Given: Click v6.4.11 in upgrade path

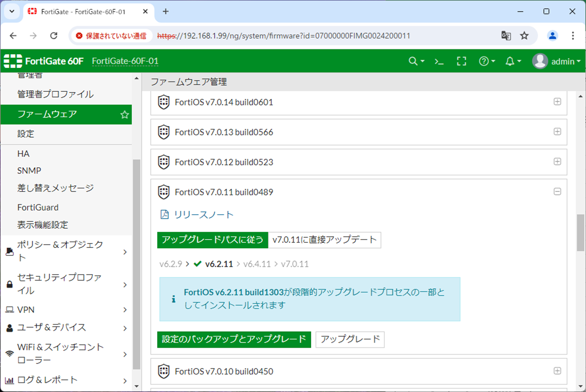Looking at the screenshot, I should [x=257, y=264].
